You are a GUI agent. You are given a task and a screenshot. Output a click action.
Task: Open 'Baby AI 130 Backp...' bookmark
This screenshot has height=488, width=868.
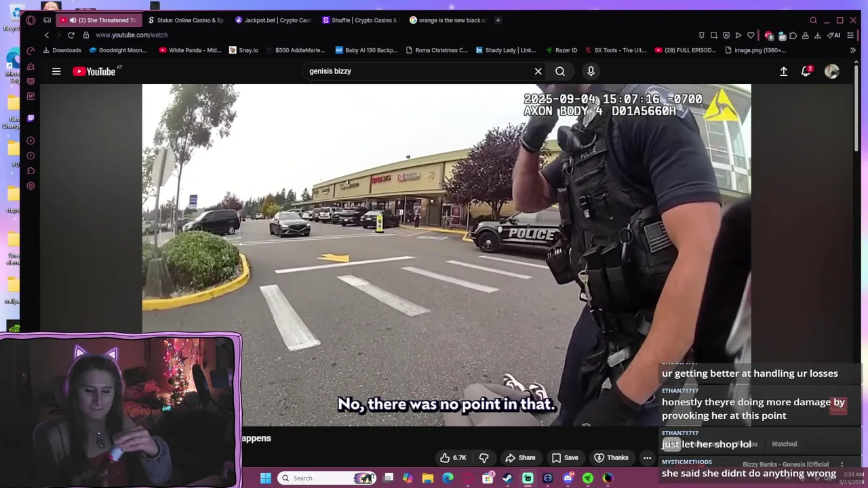pyautogui.click(x=367, y=50)
